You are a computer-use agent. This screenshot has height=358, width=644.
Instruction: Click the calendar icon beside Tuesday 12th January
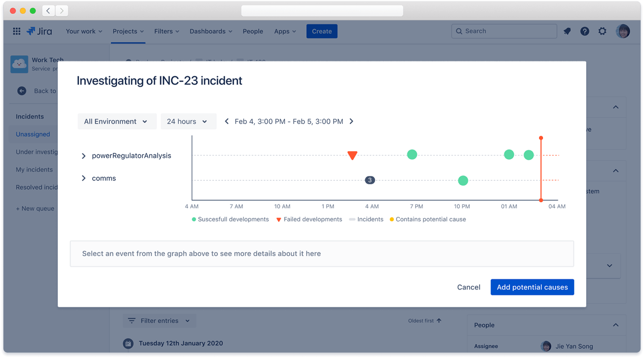click(128, 343)
